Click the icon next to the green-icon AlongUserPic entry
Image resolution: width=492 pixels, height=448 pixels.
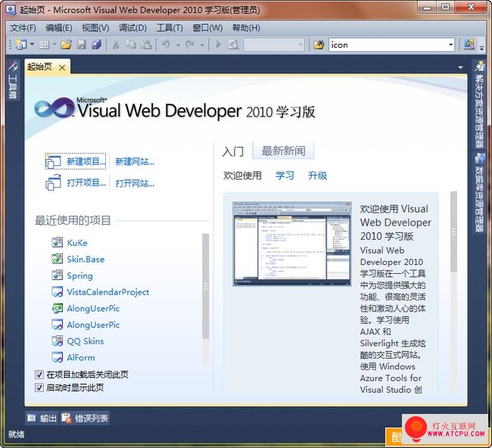point(58,309)
